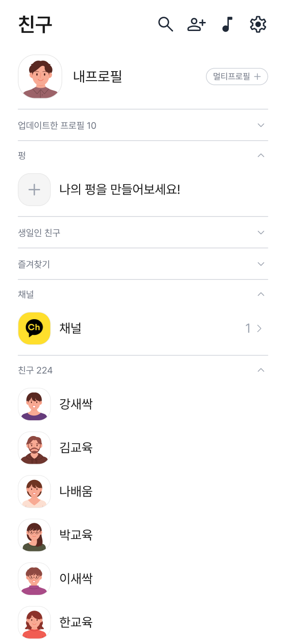Select friend 한교육
This screenshot has height=644, width=286.
click(x=76, y=623)
